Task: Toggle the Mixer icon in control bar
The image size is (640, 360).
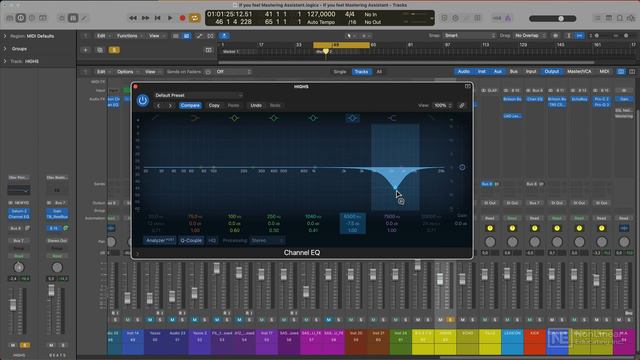Action: coord(73,18)
